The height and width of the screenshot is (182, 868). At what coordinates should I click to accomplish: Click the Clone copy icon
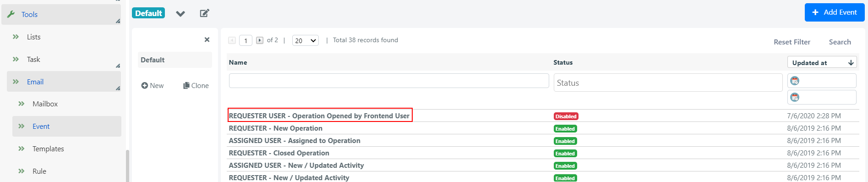[x=186, y=86]
